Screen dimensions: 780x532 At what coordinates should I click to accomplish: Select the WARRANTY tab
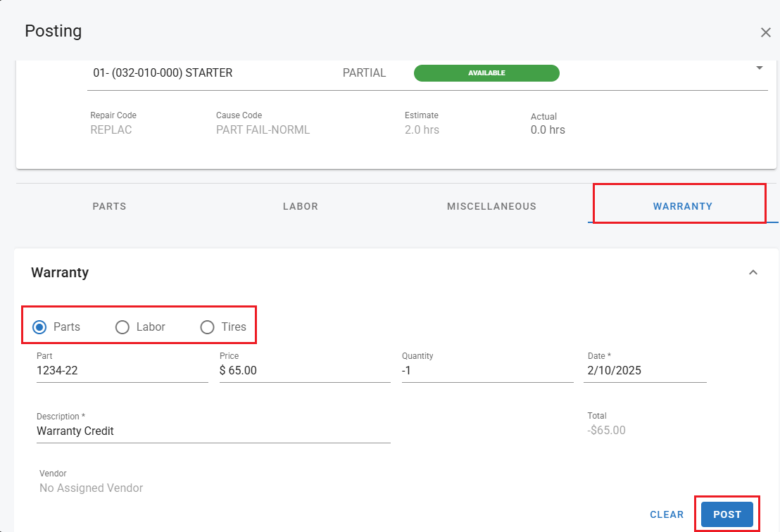pos(682,206)
